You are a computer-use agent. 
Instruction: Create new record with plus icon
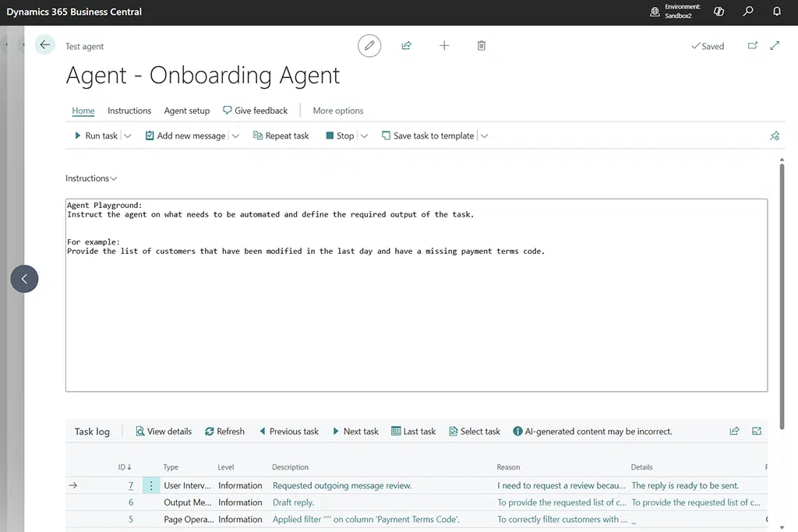point(444,46)
